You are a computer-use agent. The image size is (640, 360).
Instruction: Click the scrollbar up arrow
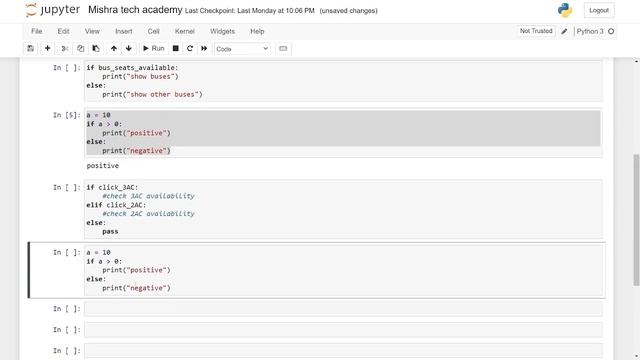[636, 61]
